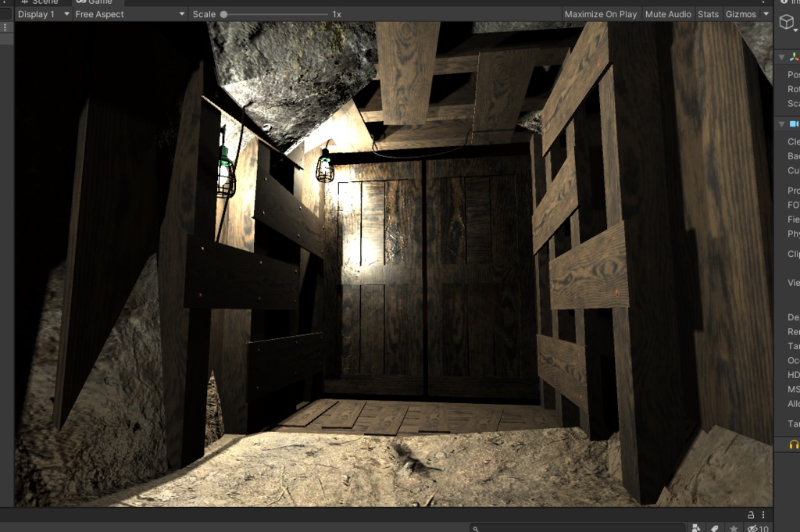Click the cube icon atop the Inspector panel

785,23
